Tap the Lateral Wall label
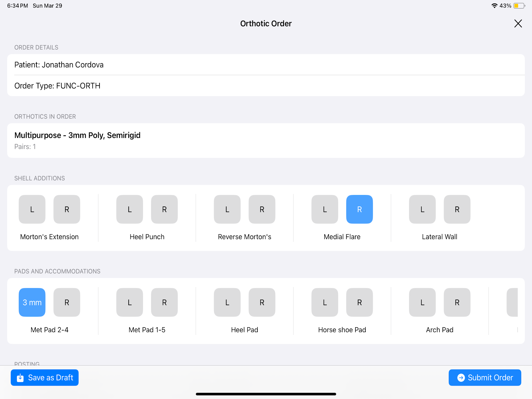The width and height of the screenshot is (532, 399). 440,237
